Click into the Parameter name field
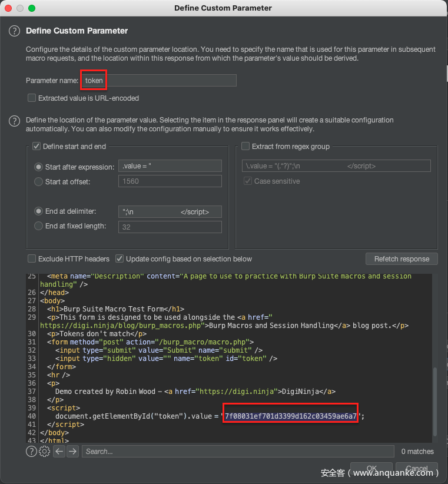The height and width of the screenshot is (484, 448). (x=159, y=81)
